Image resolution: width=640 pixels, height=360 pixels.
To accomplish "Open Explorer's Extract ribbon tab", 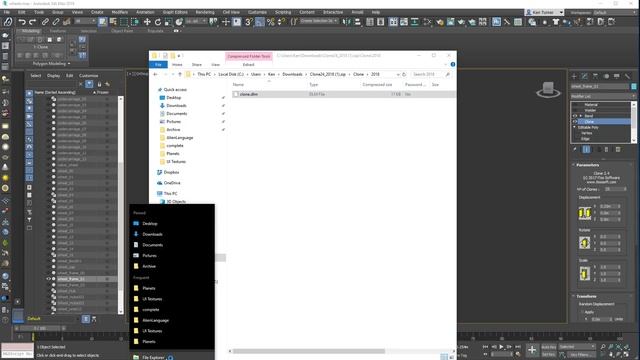I will coord(248,64).
